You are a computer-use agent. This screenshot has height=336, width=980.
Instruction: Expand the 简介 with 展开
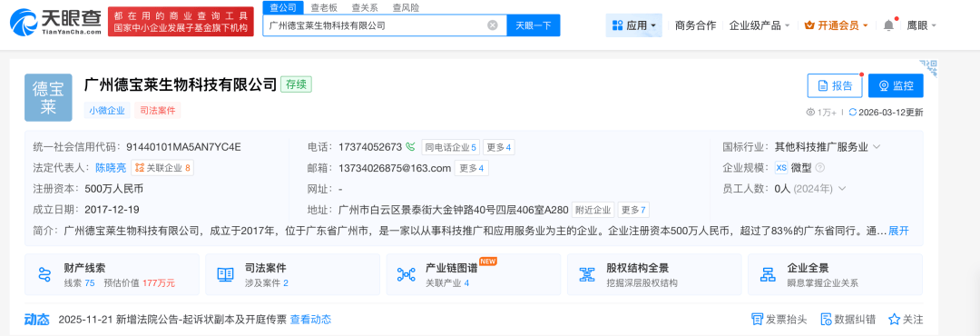pos(898,231)
